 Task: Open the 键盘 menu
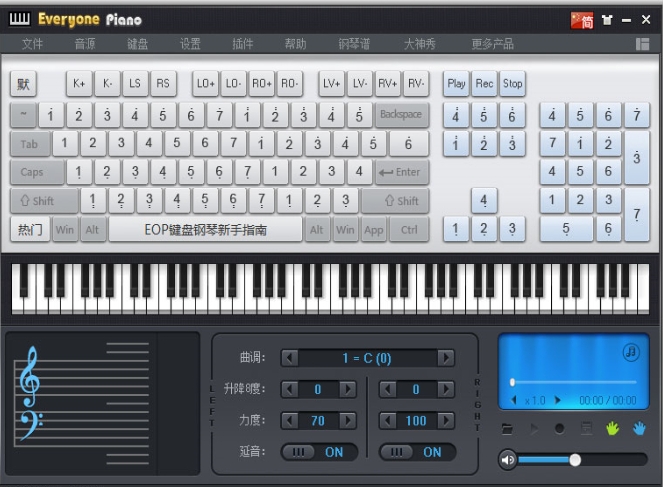tap(137, 44)
